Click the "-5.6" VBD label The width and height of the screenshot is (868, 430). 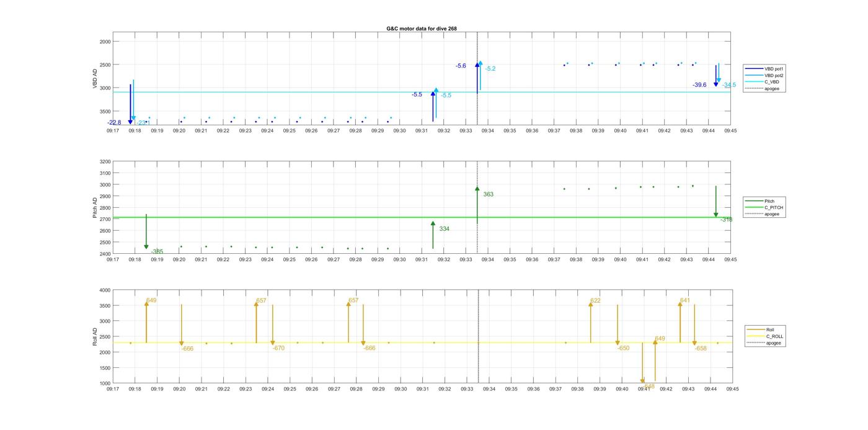point(461,66)
